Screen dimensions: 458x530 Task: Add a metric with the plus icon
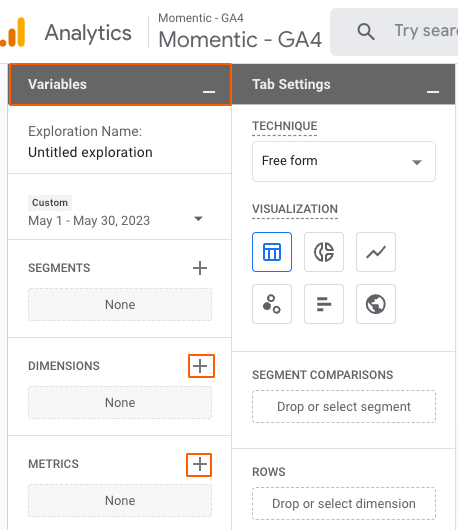click(x=199, y=465)
